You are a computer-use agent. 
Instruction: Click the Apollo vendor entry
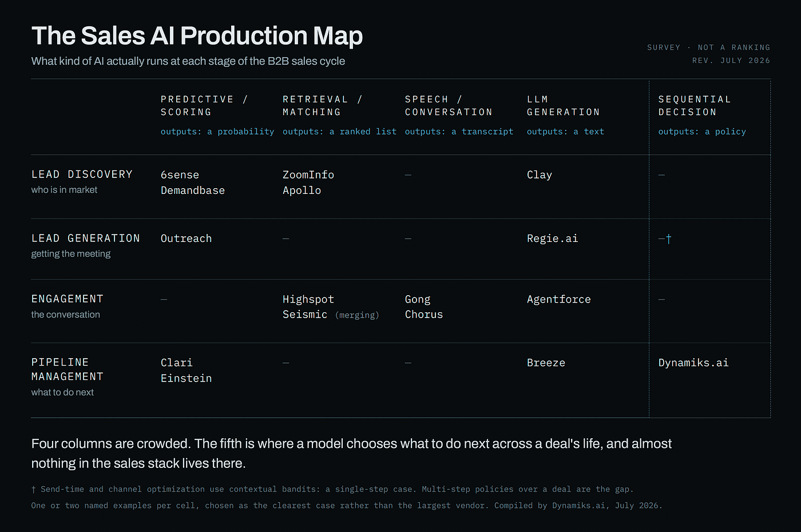pyautogui.click(x=302, y=190)
